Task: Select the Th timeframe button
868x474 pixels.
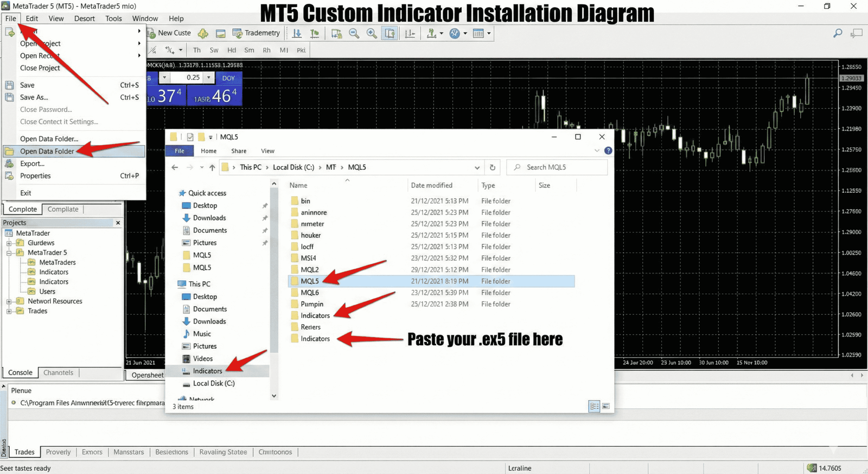Action: point(197,50)
